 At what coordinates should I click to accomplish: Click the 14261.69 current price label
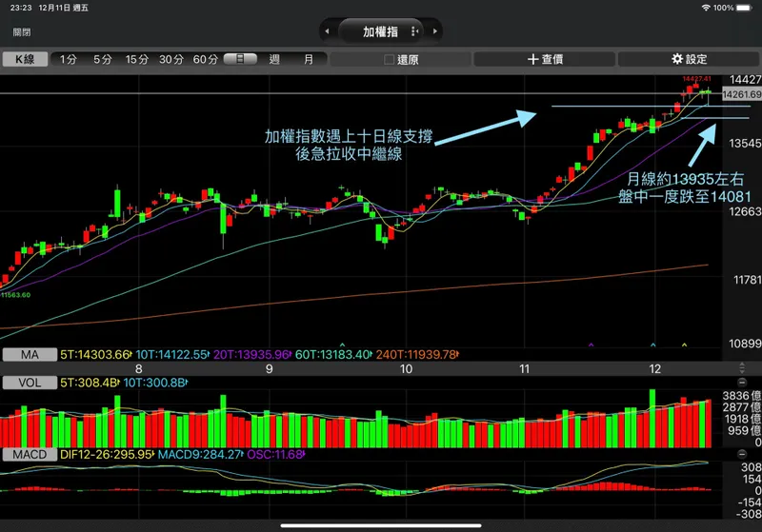(x=742, y=94)
